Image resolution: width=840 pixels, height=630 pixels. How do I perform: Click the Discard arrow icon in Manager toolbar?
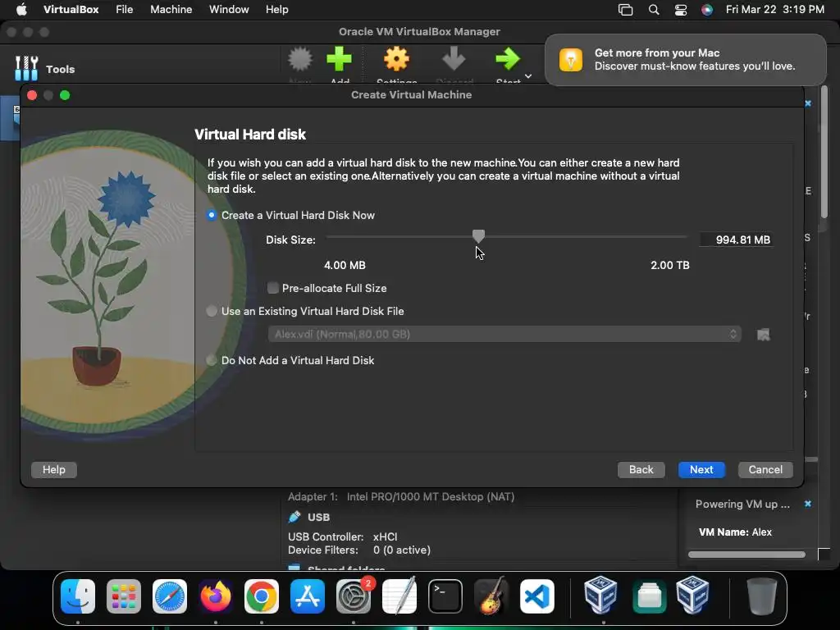tap(454, 59)
